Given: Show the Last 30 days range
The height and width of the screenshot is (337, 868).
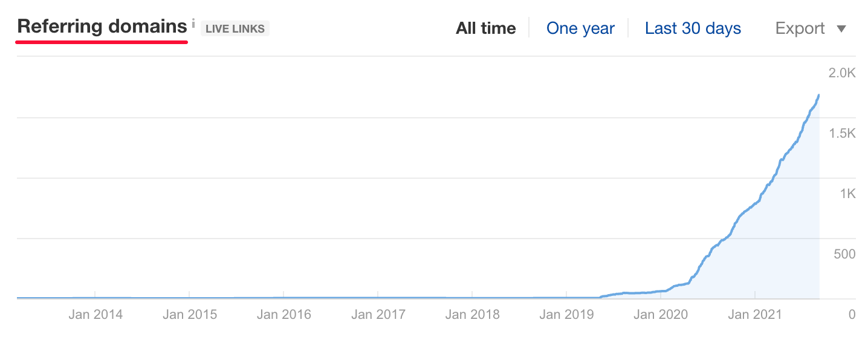Looking at the screenshot, I should [693, 28].
